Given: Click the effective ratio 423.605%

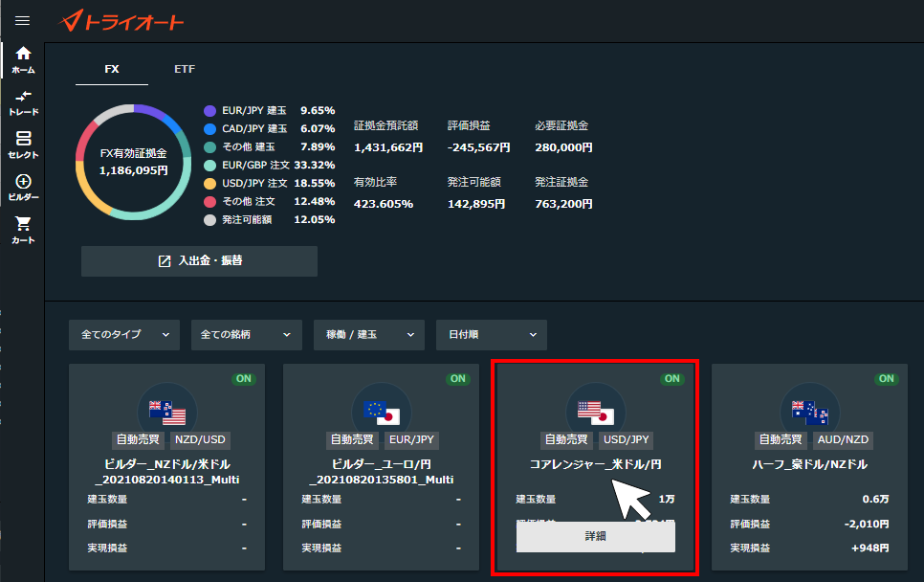Looking at the screenshot, I should [384, 204].
